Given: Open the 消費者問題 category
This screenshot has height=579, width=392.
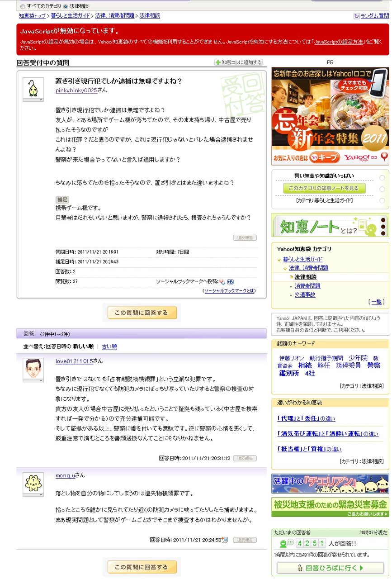Looking at the screenshot, I should 307,286.
